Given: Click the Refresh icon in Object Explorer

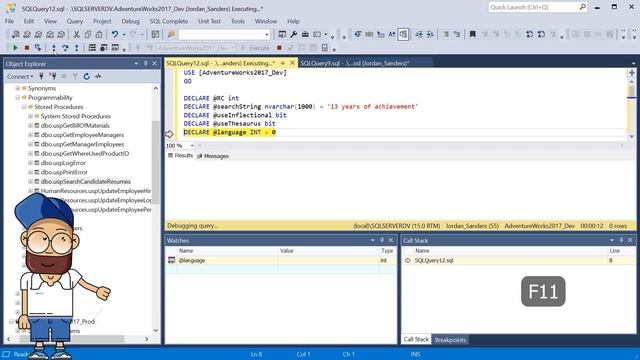Looking at the screenshot, I should tap(87, 76).
